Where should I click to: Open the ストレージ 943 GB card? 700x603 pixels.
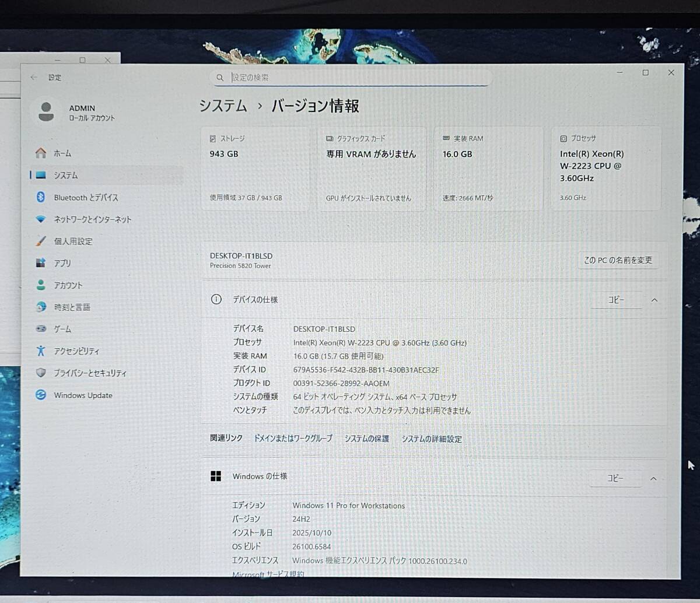point(255,169)
